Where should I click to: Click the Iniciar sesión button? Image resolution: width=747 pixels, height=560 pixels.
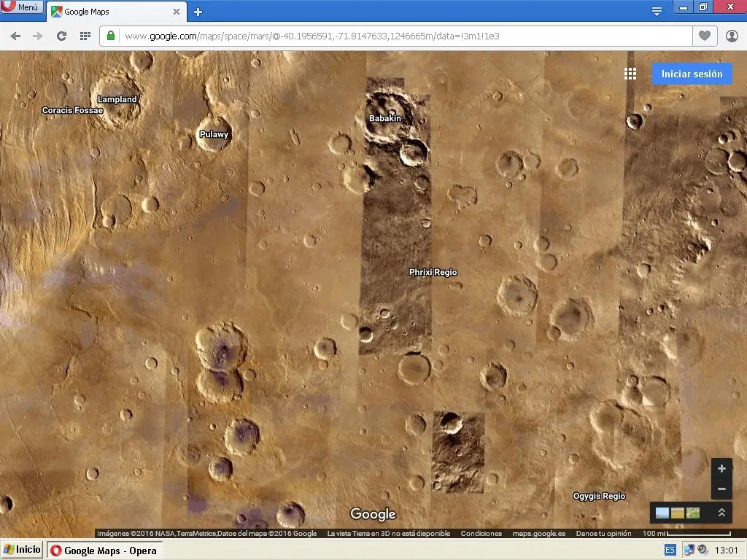tap(692, 74)
